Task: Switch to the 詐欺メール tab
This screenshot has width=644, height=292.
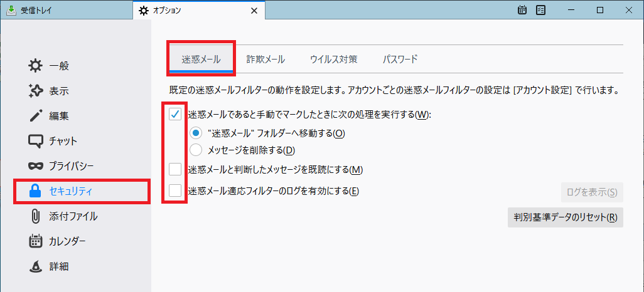Action: click(x=266, y=59)
